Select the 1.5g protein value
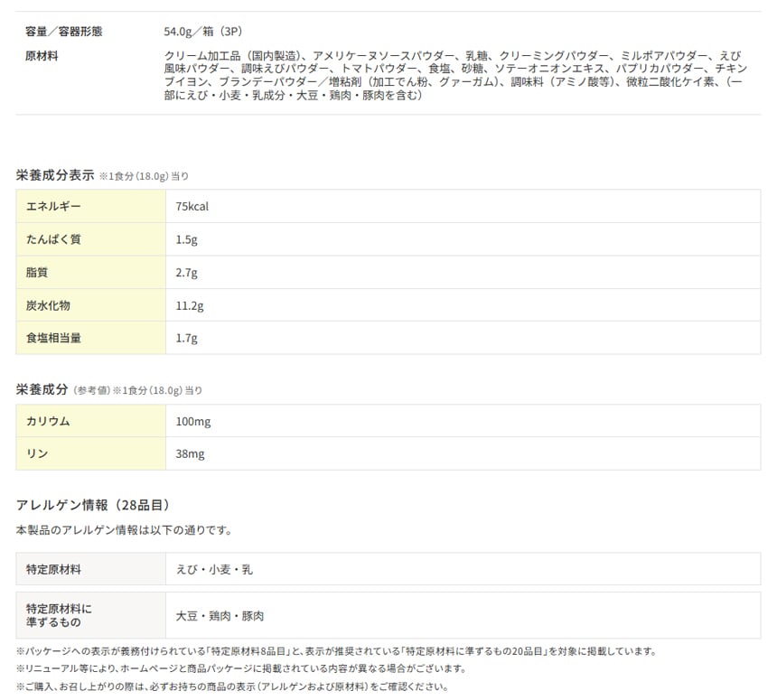This screenshot has height=700, width=777. 186,239
